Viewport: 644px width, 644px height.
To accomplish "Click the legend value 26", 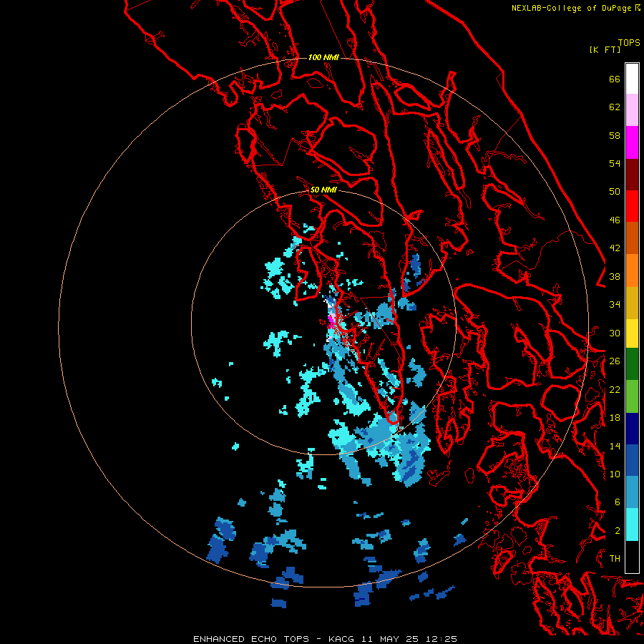I will pos(615,361).
